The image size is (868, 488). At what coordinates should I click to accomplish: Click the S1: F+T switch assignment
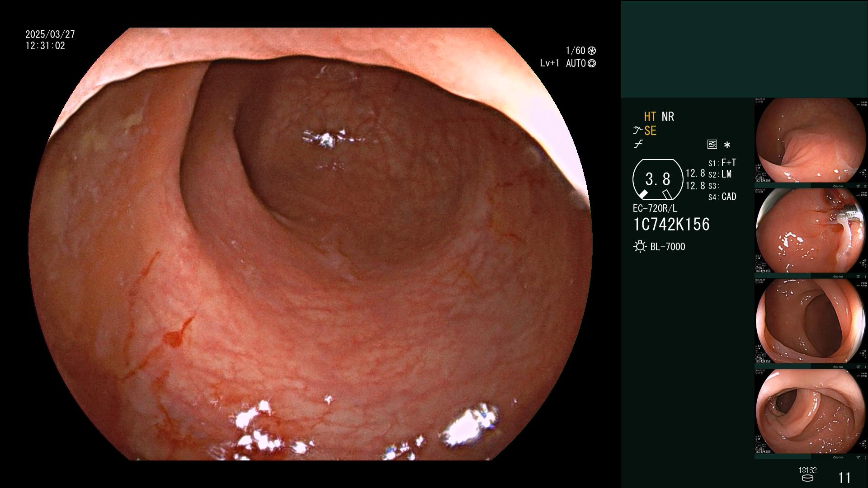pos(722,163)
